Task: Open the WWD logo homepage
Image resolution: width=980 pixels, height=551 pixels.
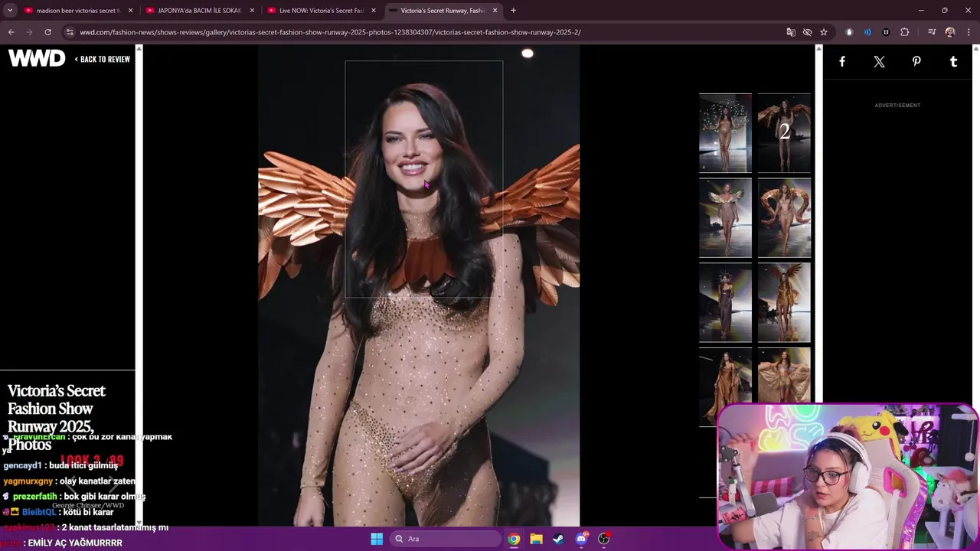Action: coord(37,58)
